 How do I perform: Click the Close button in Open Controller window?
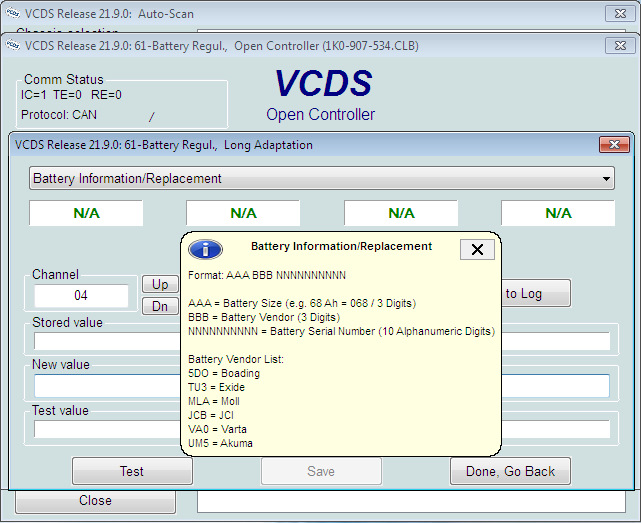coord(95,501)
